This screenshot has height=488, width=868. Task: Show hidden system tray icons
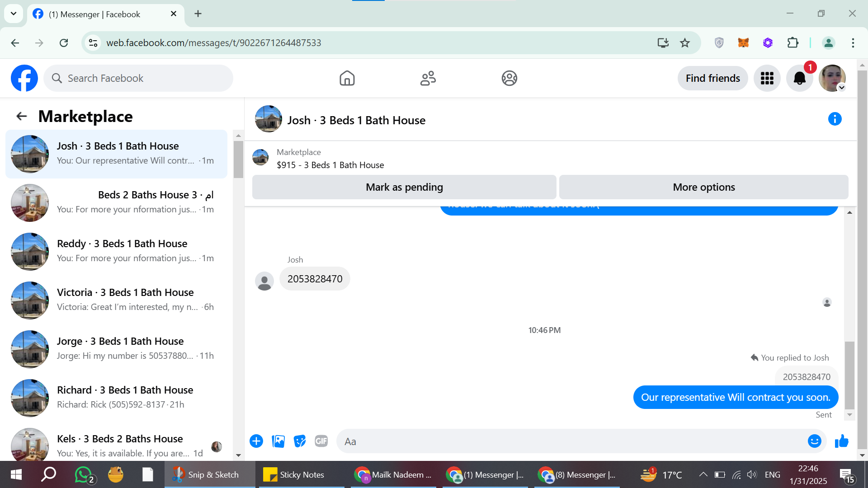[703, 474]
